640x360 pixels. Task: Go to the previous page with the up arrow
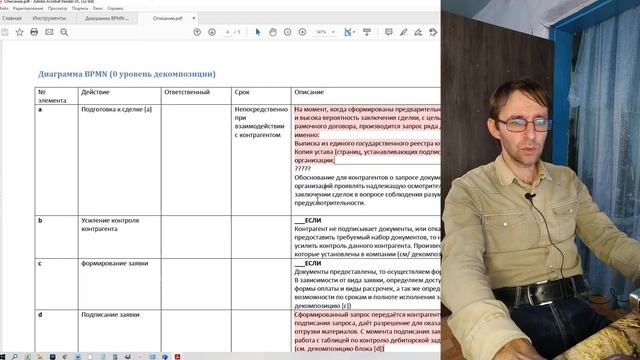197,32
